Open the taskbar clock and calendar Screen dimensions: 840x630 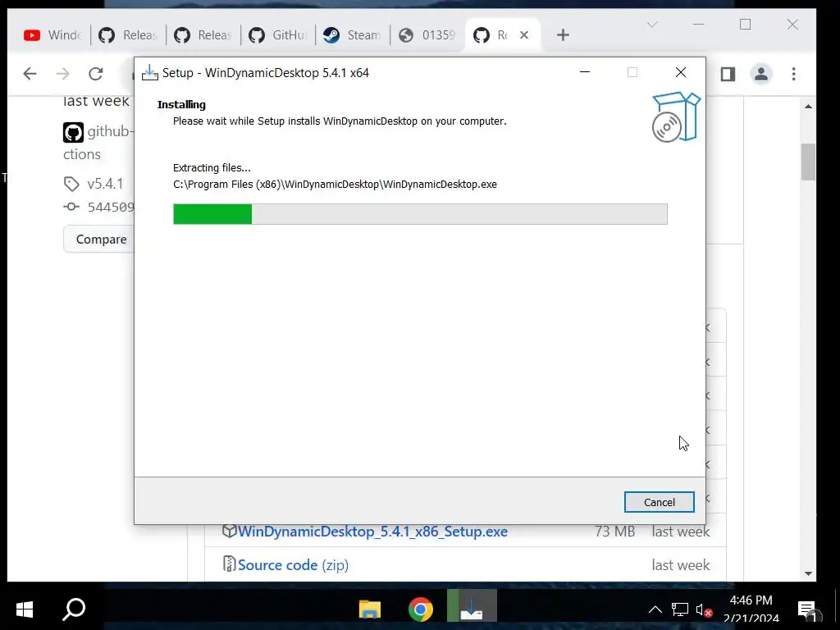751,609
